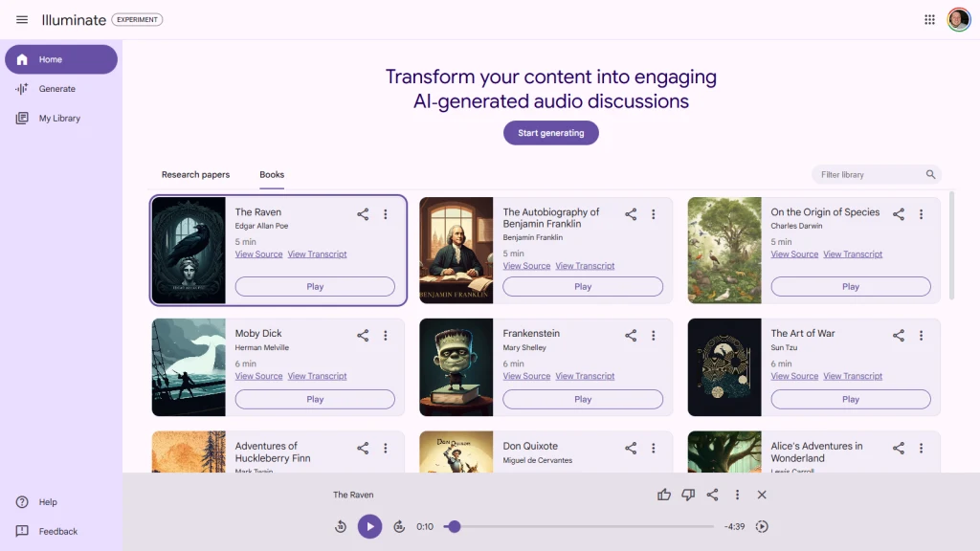Open the Google apps grid
The width and height of the screenshot is (980, 551).
coord(929,20)
